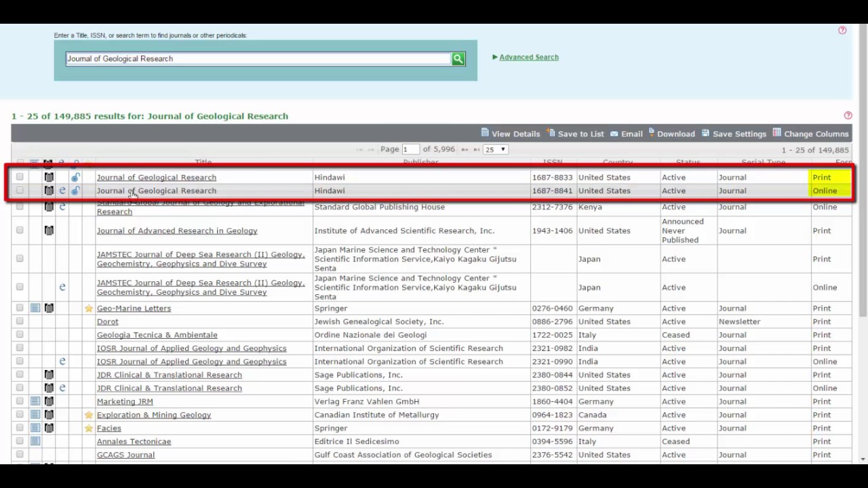868x488 pixels.
Task: Click table of contents icon for Marketing JRM
Action: tap(35, 402)
